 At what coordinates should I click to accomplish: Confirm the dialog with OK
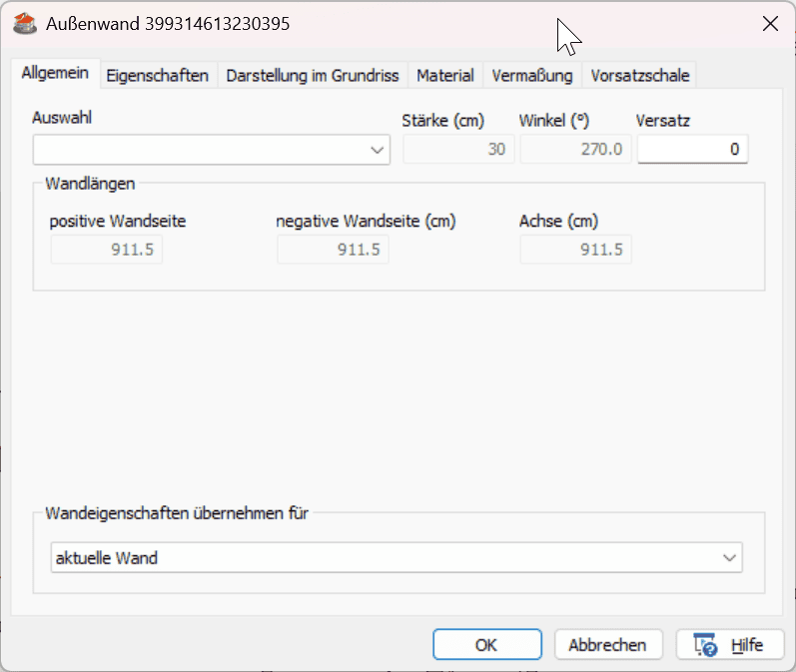point(487,645)
